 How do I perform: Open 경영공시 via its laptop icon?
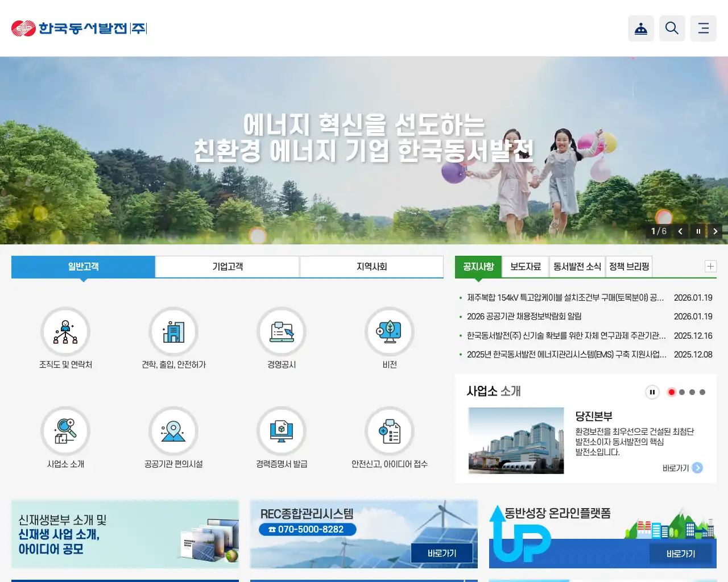tap(282, 331)
